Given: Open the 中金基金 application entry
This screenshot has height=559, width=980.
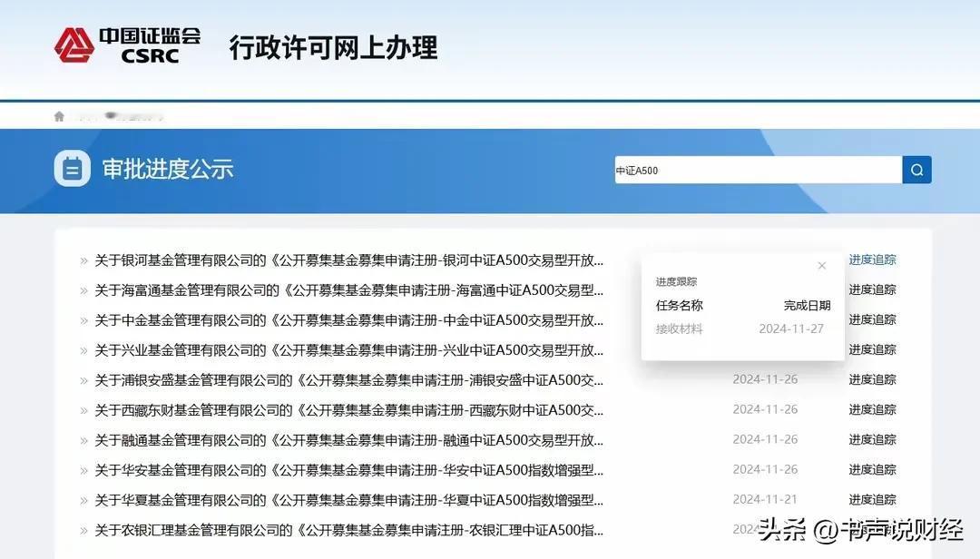Looking at the screenshot, I should pos(348,320).
